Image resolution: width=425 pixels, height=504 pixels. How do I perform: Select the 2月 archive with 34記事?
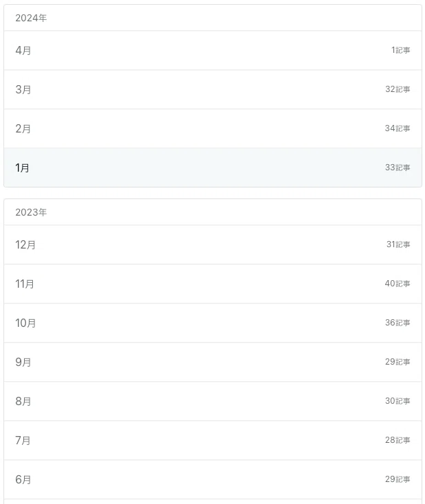click(213, 128)
